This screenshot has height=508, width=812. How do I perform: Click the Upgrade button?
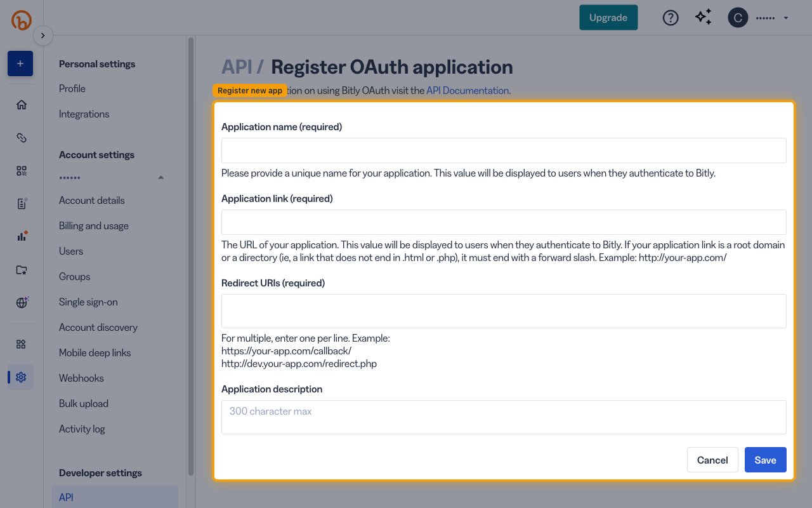click(x=608, y=18)
